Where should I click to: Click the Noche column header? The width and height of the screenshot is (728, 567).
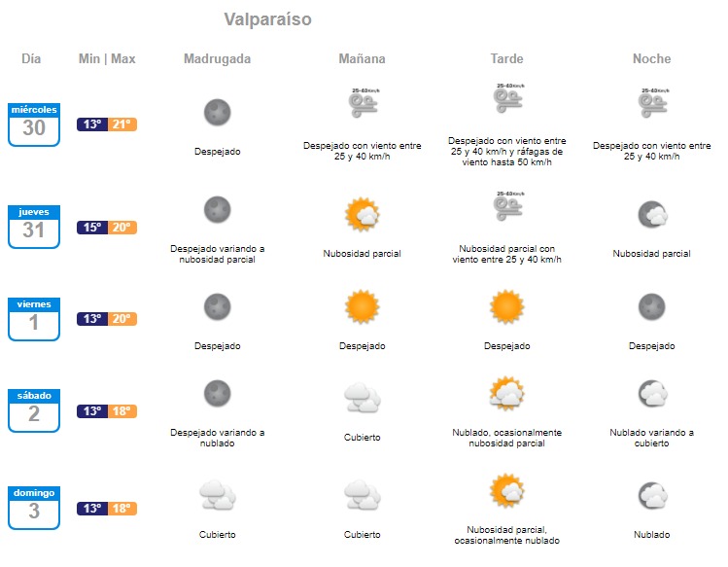[651, 59]
